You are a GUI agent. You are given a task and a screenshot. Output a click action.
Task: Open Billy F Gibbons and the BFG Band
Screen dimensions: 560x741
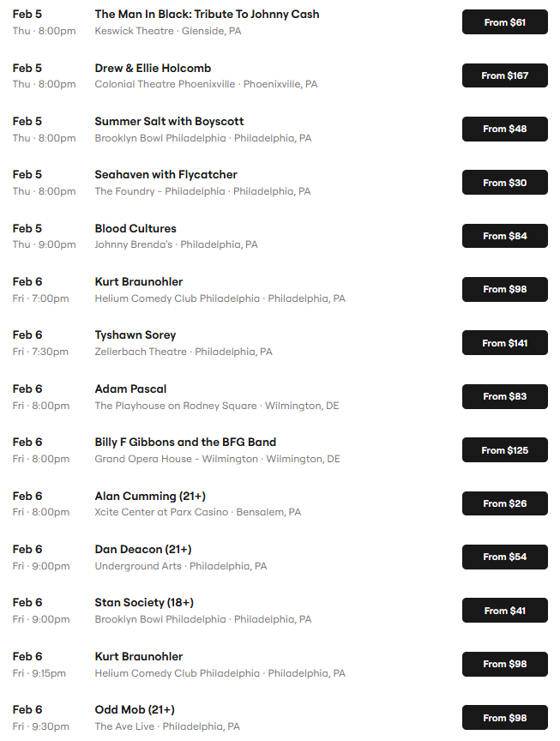(x=185, y=443)
